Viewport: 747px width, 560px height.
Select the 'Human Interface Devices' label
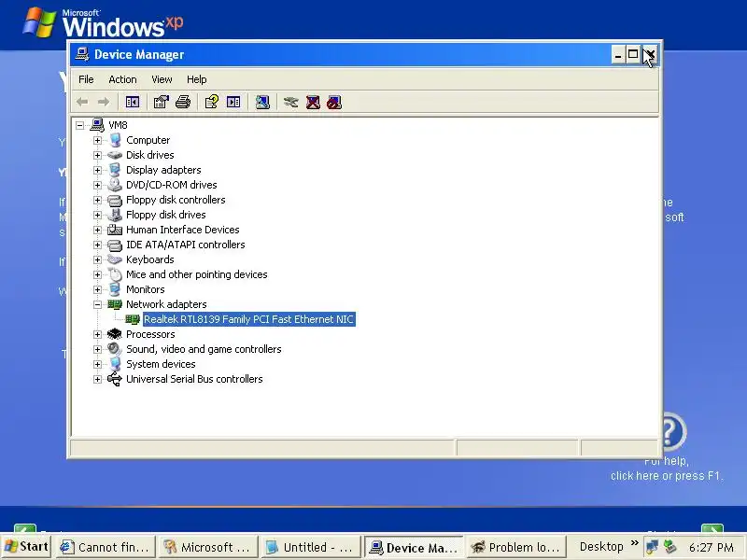pos(182,230)
